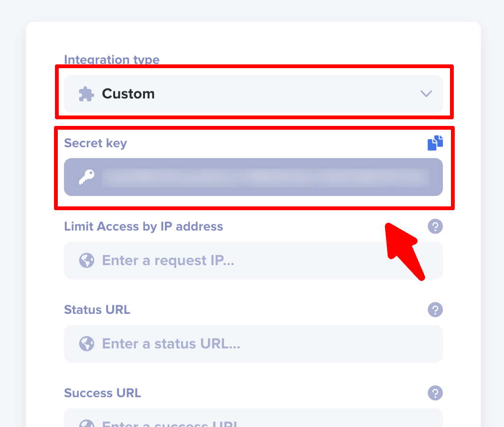Image resolution: width=504 pixels, height=427 pixels.
Task: Expand the Integration type chevron arrow
Action: [426, 94]
